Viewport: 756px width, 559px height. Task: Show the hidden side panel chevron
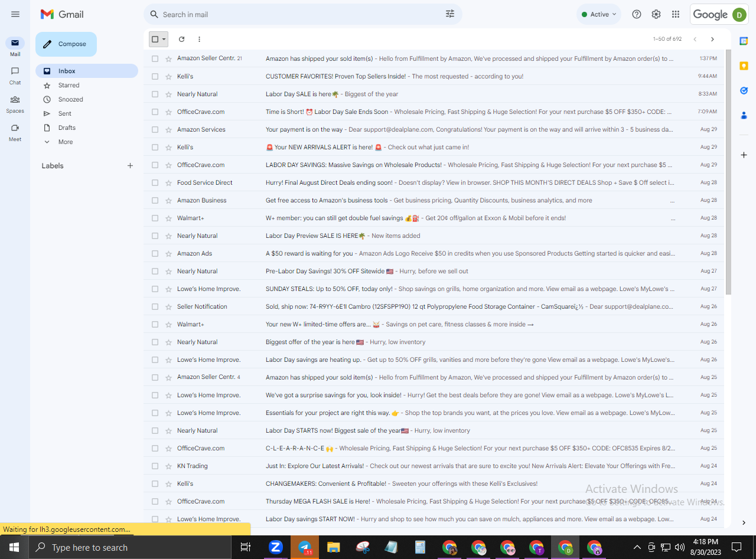[x=744, y=522]
